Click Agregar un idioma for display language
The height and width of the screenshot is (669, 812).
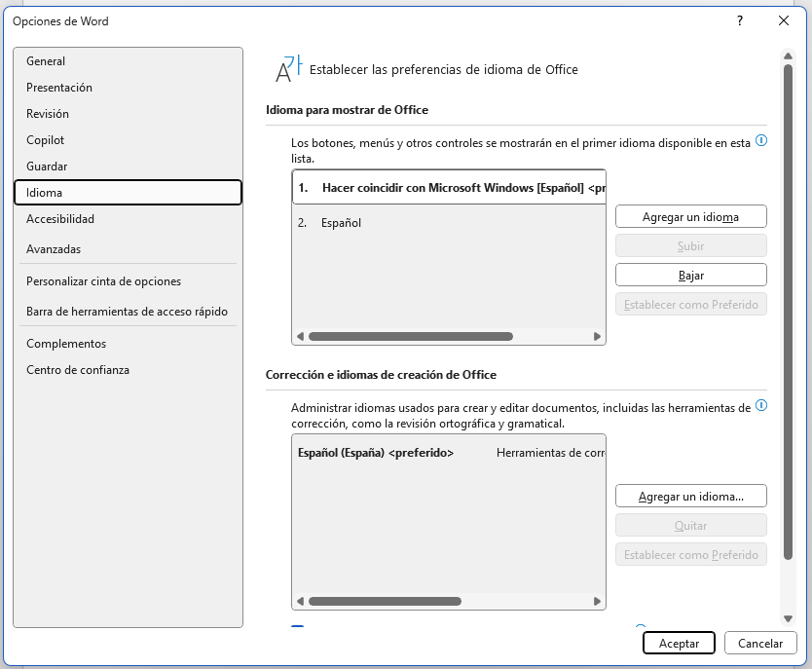click(691, 216)
